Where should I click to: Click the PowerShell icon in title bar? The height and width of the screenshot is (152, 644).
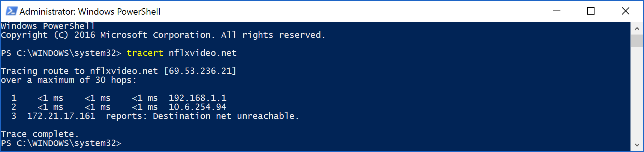click(11, 11)
